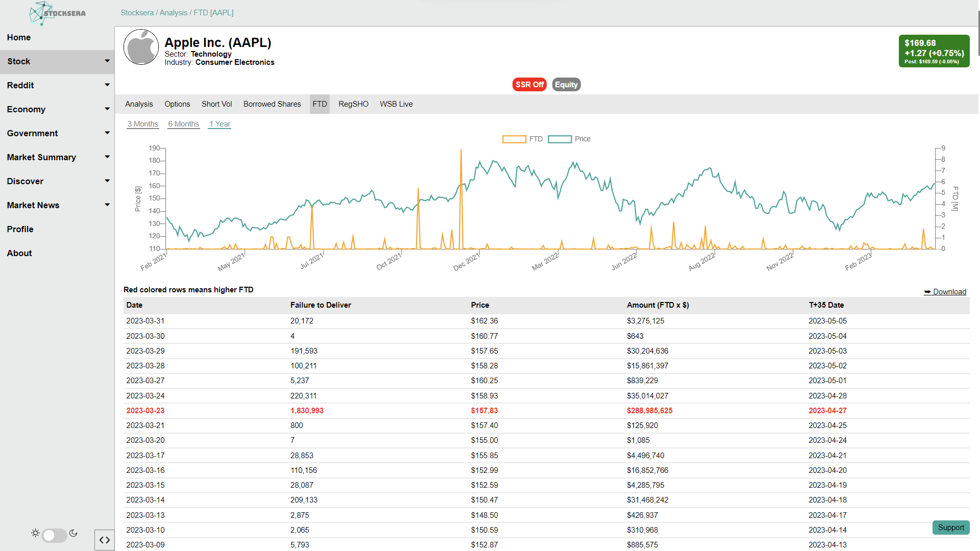The width and height of the screenshot is (980, 551).
Task: Click the Apple company logo
Action: click(141, 47)
